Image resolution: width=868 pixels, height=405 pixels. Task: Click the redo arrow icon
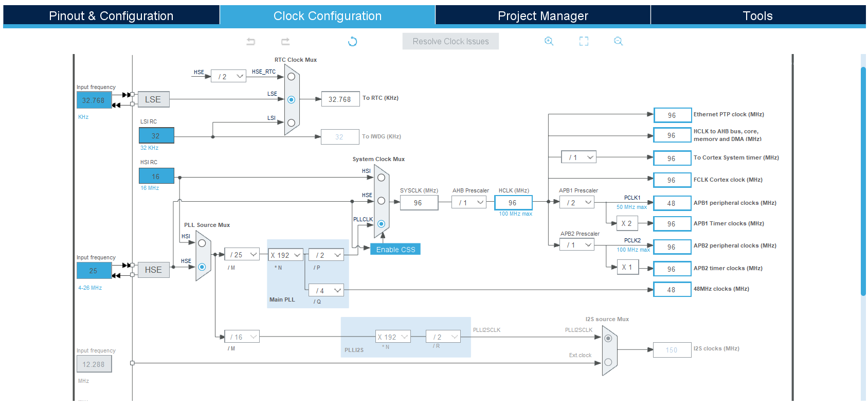285,41
